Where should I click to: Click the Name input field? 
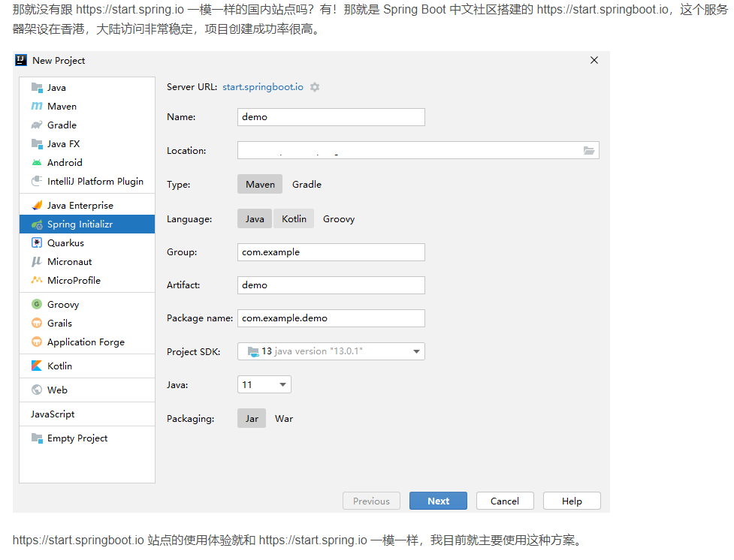(x=331, y=117)
